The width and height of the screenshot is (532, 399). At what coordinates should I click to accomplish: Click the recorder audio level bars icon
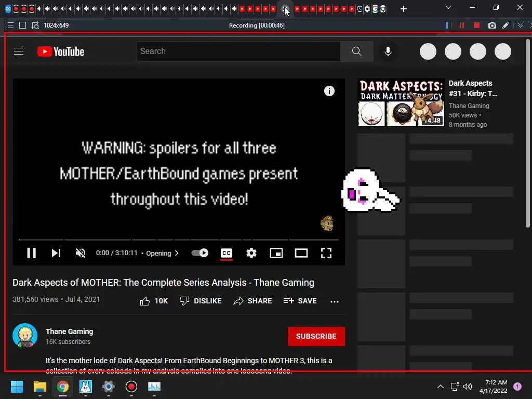point(449,25)
